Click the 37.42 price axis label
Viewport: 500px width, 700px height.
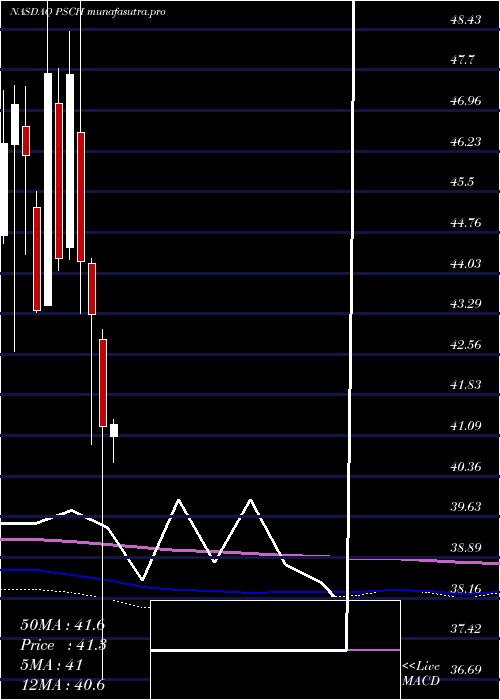465,629
